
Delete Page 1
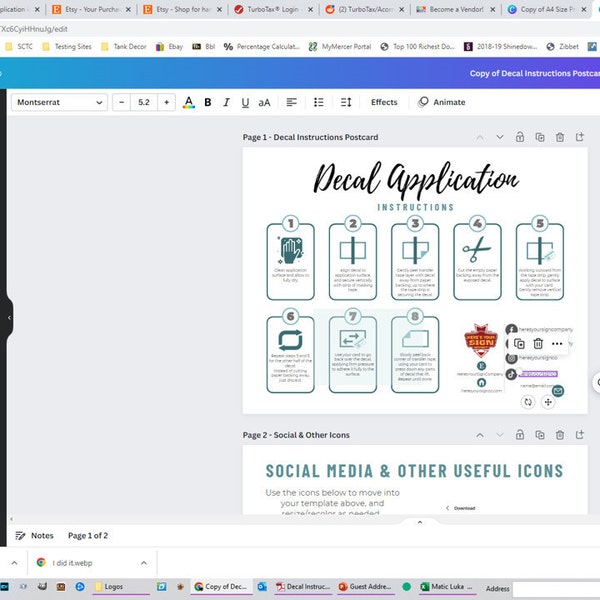pyautogui.click(x=560, y=137)
